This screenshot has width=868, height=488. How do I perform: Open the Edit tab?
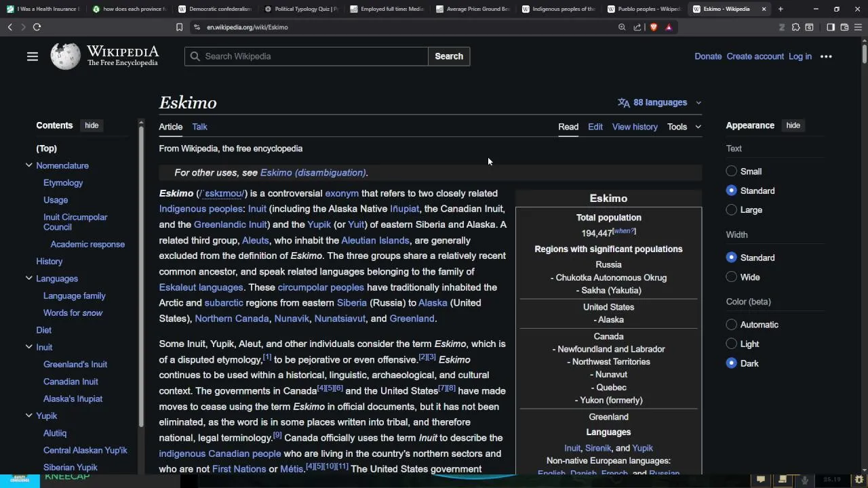click(595, 127)
